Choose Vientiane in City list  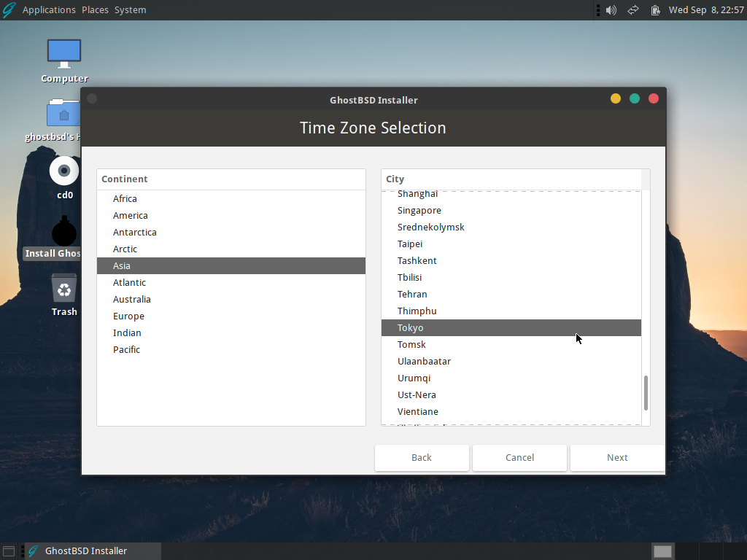[x=511, y=411]
